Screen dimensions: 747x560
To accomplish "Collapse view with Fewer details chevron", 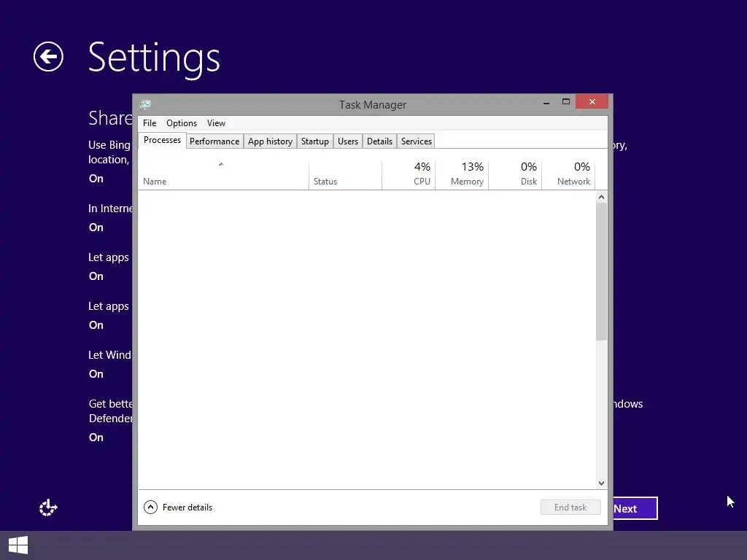I will (150, 507).
